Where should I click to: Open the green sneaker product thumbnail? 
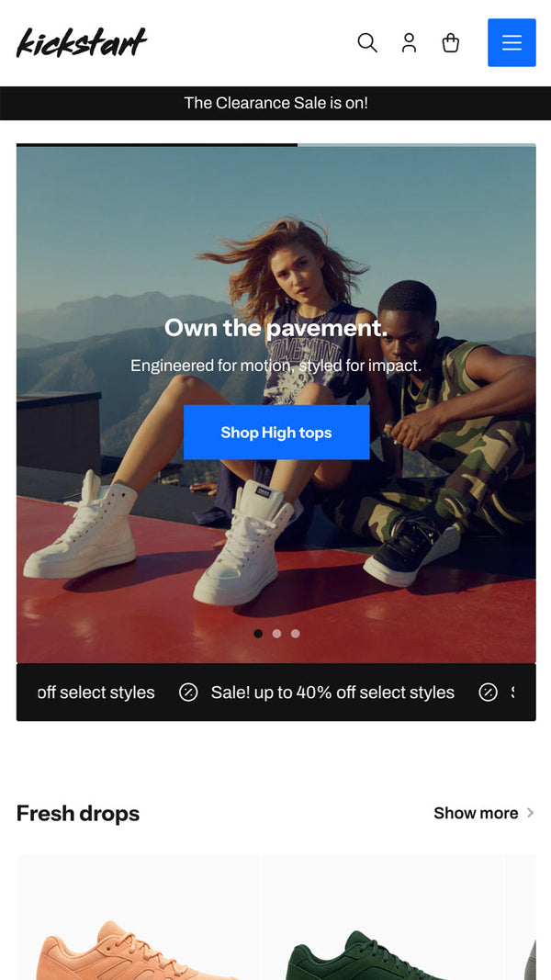pos(382,918)
